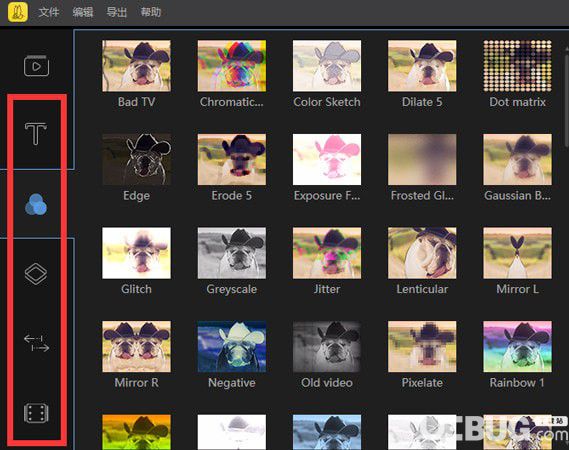Select the Bad TV filter thumbnail

(x=136, y=66)
